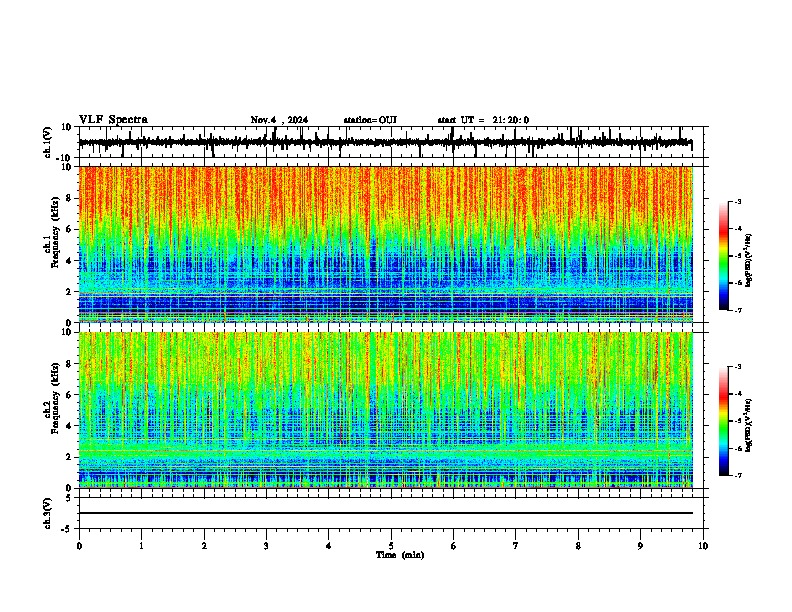The width and height of the screenshot is (792, 612).
Task: Click the '8' kHz tick on ch.1 spectrogram
Action: click(x=69, y=198)
